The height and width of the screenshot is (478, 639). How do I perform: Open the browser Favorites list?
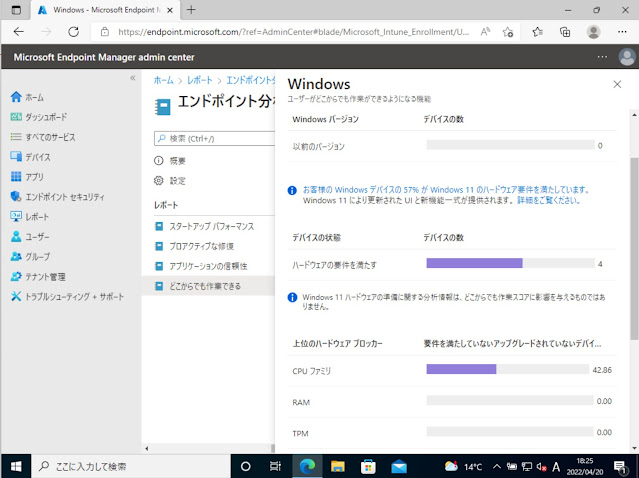538,32
